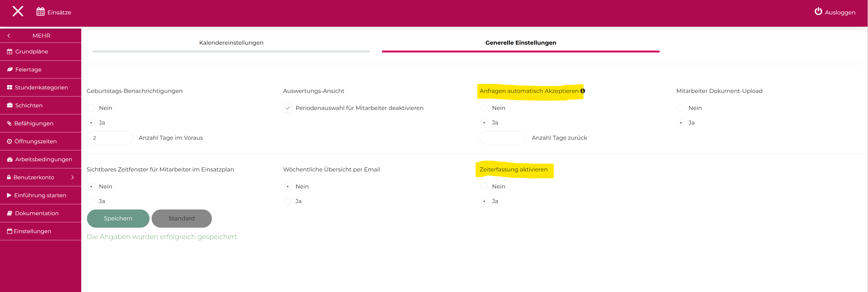Open Stundenkategorien via its grid icon

[x=9, y=87]
